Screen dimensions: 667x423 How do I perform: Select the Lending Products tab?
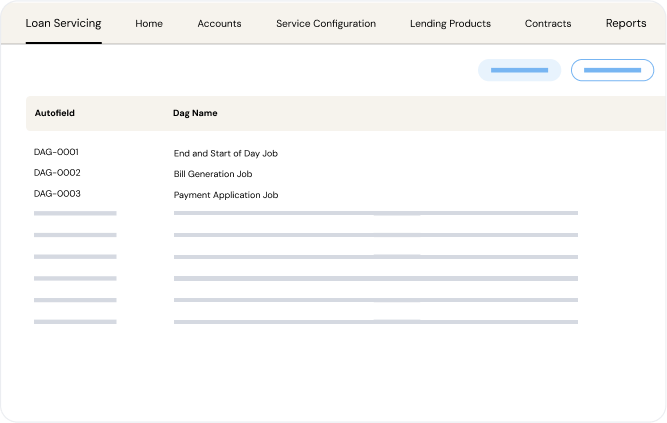click(450, 23)
